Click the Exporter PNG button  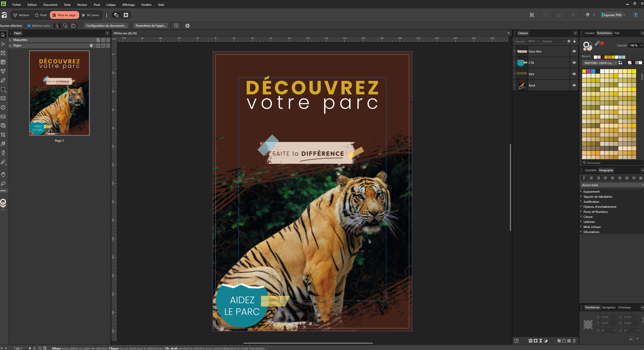click(x=612, y=15)
